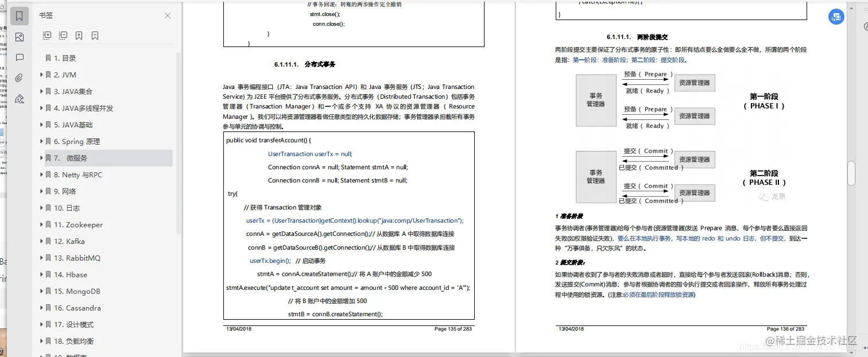Expand the 18. 负载均衡 bookmark arrow
The image size is (868, 357).
click(41, 342)
